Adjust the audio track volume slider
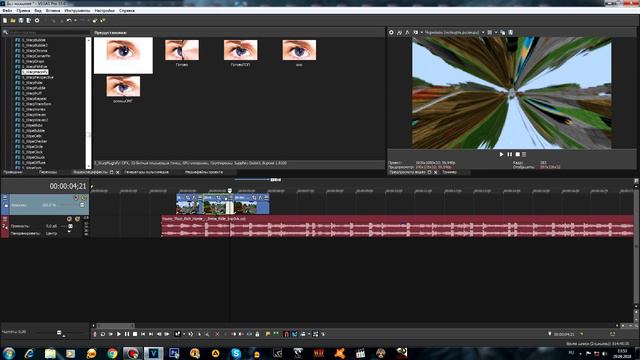The height and width of the screenshot is (360, 640). point(71,226)
